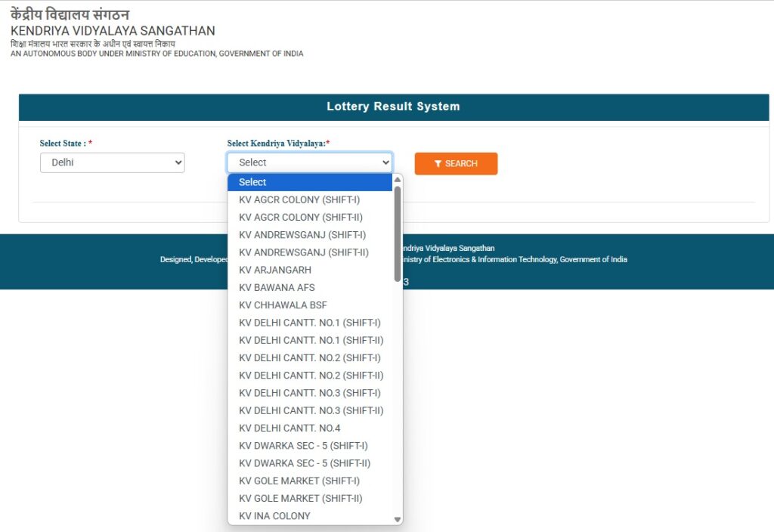Image resolution: width=774 pixels, height=532 pixels.
Task: Click the Hindi शिक्षा मंत्रालय header line
Action: coord(93,43)
